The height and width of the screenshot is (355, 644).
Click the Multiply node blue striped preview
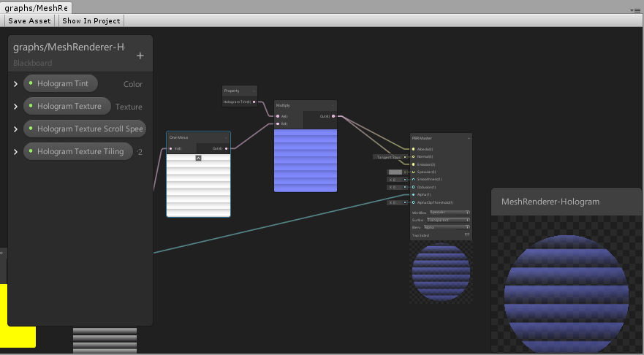(306, 161)
